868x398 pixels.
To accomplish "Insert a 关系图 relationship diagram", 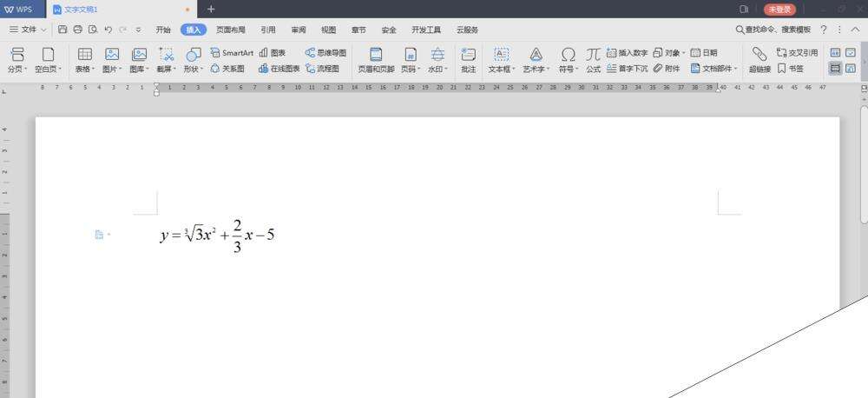I will click(227, 69).
